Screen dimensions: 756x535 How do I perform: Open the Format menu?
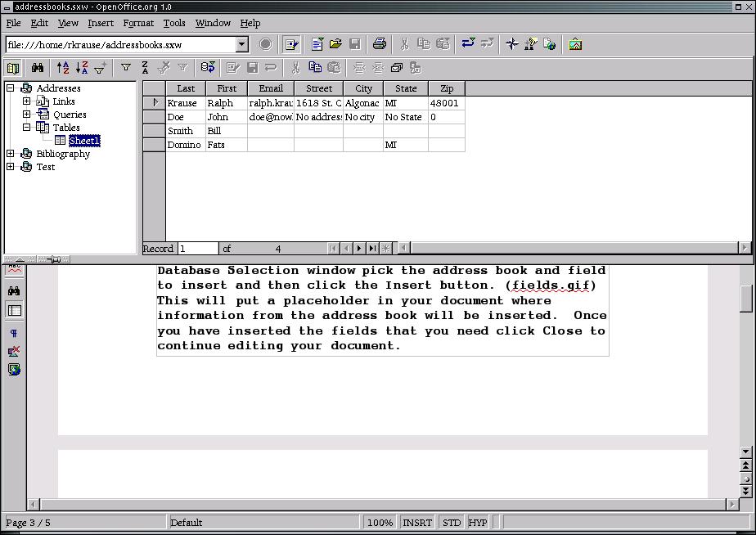tap(138, 23)
